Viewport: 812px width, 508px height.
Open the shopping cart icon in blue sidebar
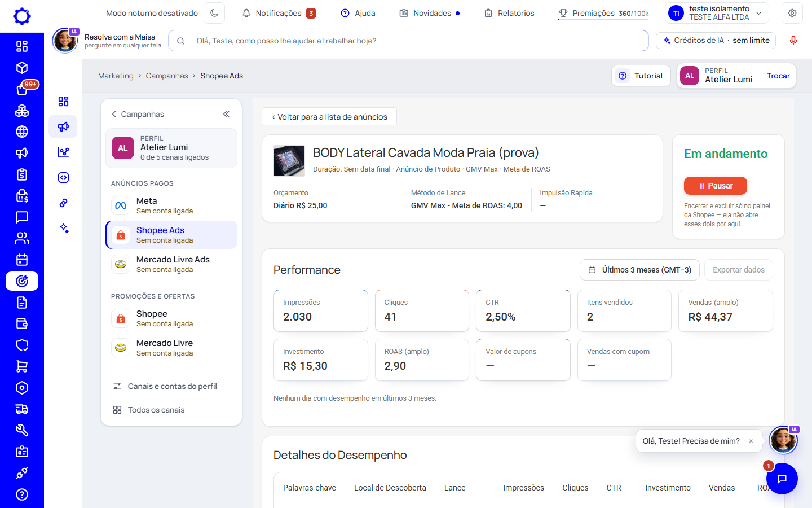tap(22, 366)
